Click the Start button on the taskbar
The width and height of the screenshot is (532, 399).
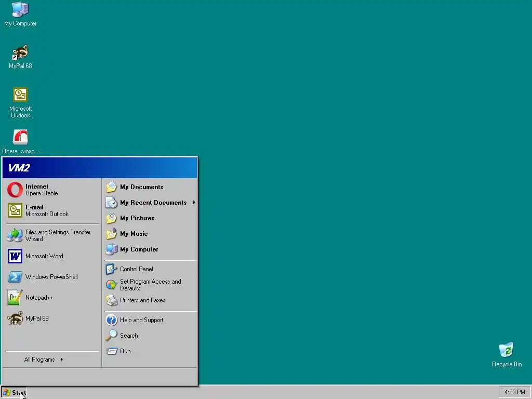click(x=14, y=393)
